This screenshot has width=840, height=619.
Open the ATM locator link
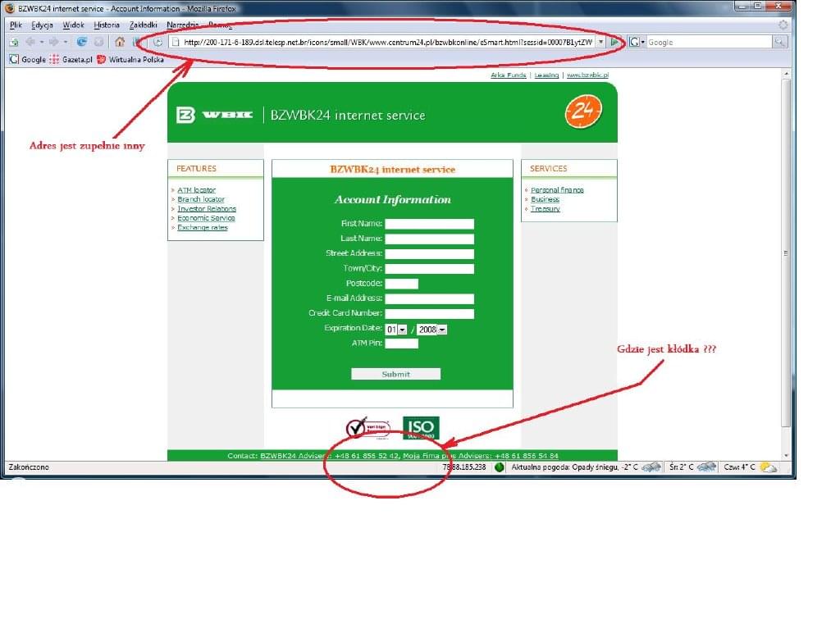click(x=197, y=190)
